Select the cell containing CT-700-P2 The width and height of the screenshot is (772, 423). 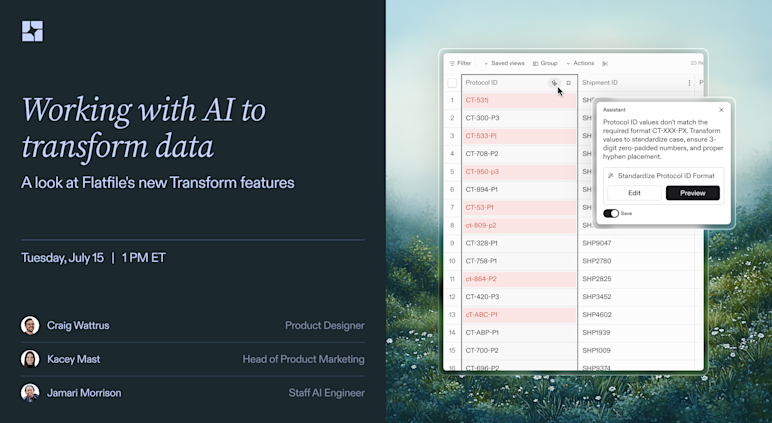click(519, 350)
